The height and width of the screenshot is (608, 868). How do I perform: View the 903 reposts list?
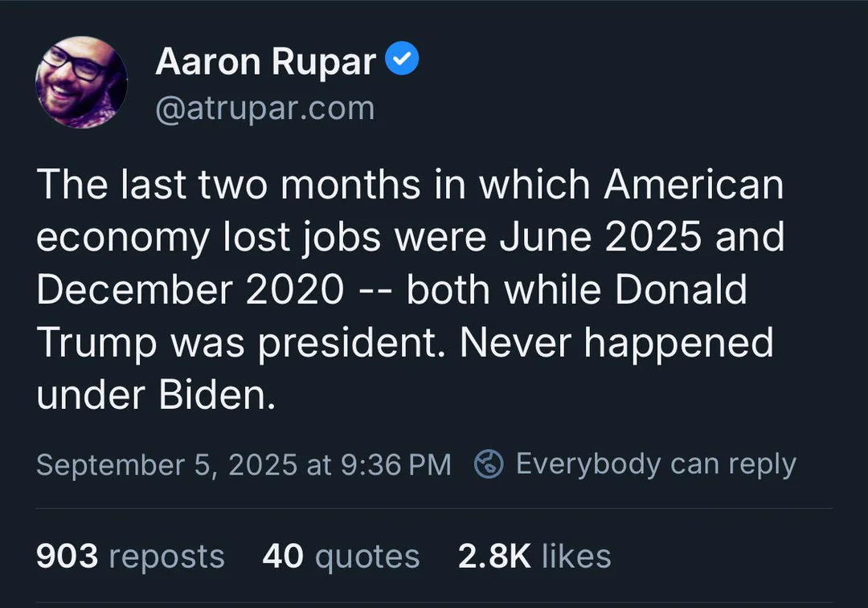click(130, 556)
